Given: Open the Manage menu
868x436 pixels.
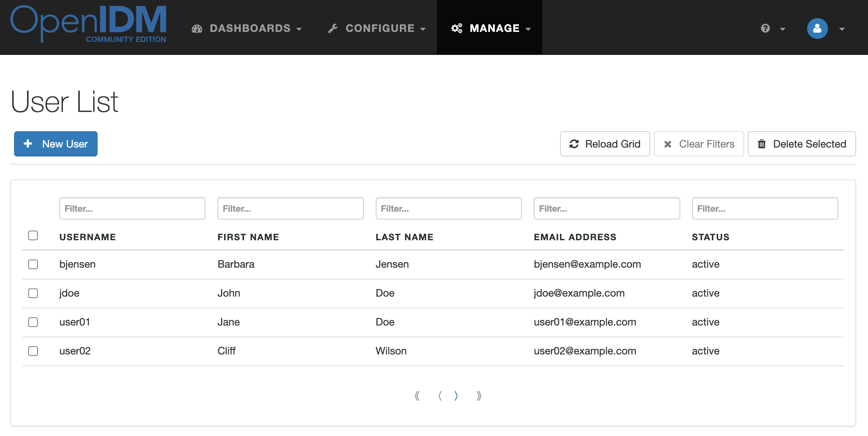Looking at the screenshot, I should coord(494,29).
